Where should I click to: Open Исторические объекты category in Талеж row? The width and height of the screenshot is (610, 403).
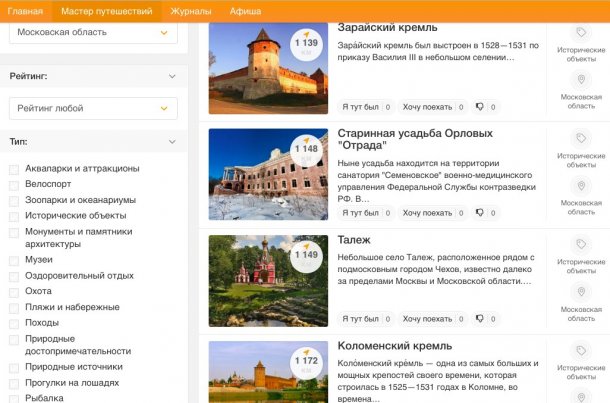pos(581,266)
